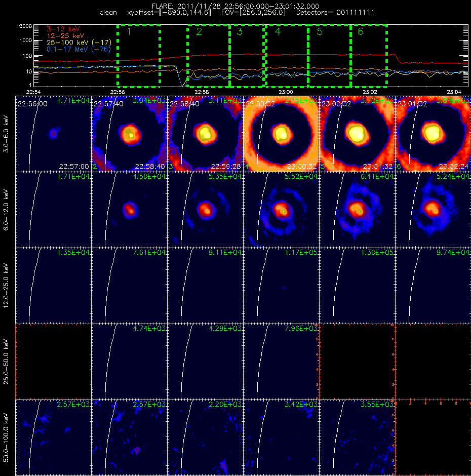Select the 6.0-12.0 keV image with peak 5.35E+04
Viewport: 471px width, 476px height.
(205, 210)
